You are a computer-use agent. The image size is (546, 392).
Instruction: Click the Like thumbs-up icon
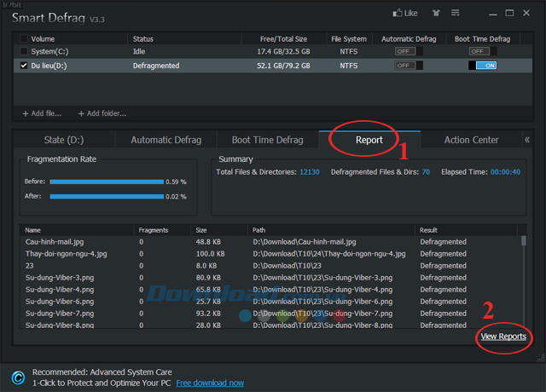click(398, 13)
